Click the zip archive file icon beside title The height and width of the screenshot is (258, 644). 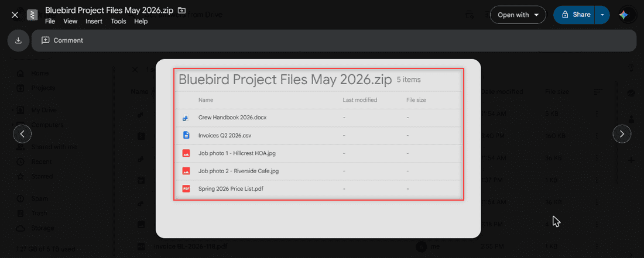tap(32, 15)
